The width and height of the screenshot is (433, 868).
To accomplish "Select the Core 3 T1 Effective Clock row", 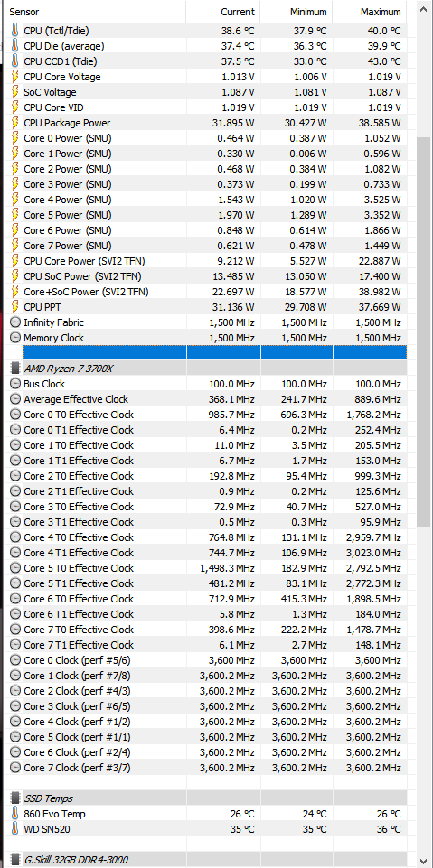I will [208, 522].
